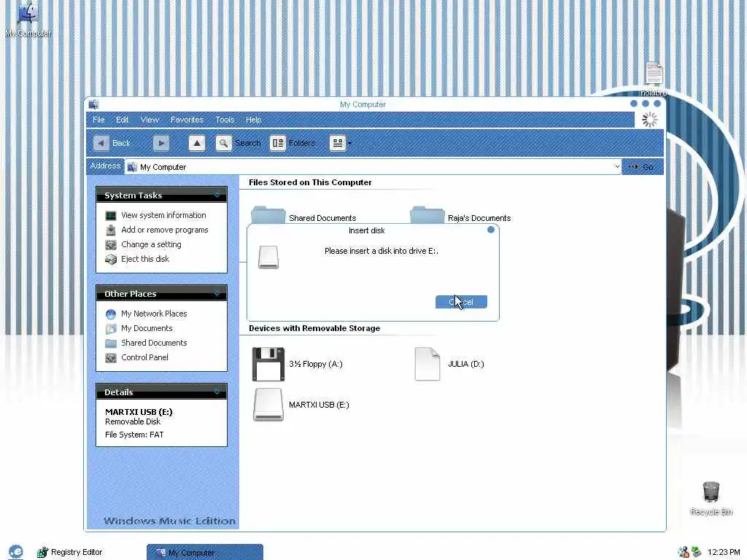The image size is (747, 560).
Task: Open My Documents in Other Places
Action: 147,328
